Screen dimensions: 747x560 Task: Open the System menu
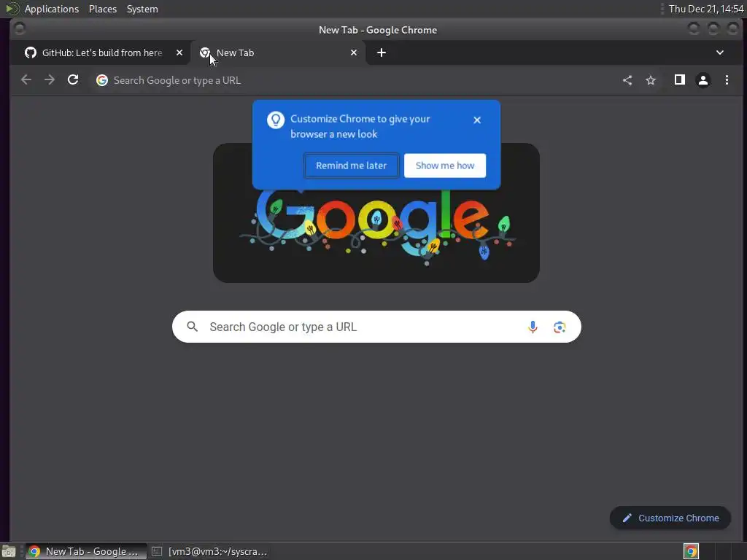(x=142, y=9)
